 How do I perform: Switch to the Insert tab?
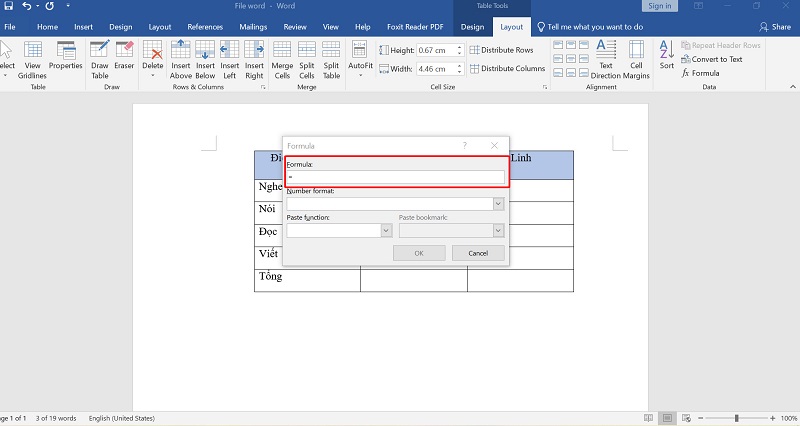point(83,27)
